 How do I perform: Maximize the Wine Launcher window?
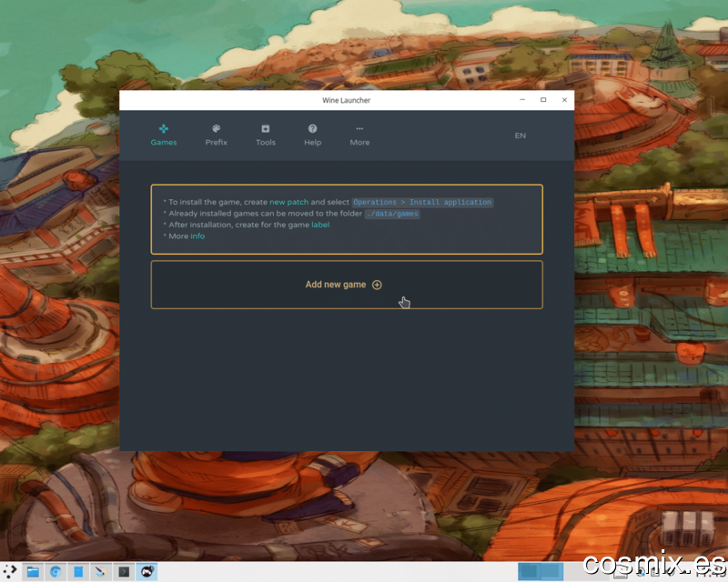point(543,100)
